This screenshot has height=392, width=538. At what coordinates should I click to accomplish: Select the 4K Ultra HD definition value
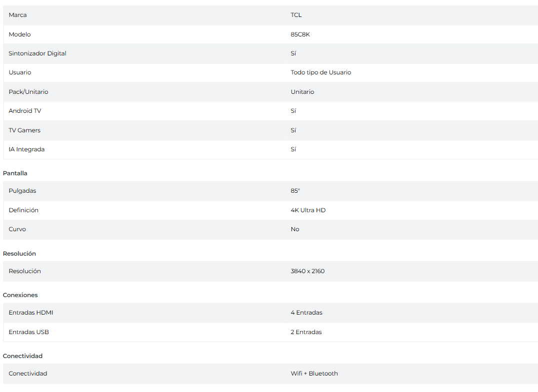308,210
